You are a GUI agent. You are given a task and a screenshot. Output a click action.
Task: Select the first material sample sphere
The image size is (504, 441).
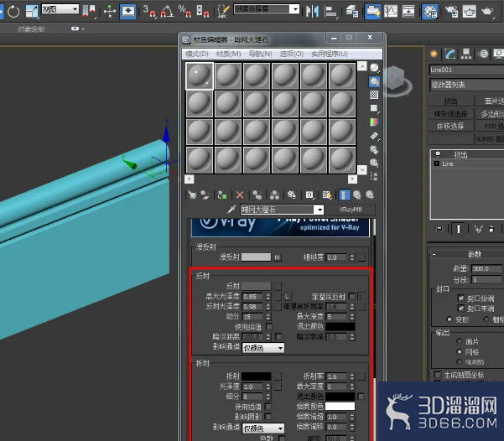pyautogui.click(x=200, y=75)
